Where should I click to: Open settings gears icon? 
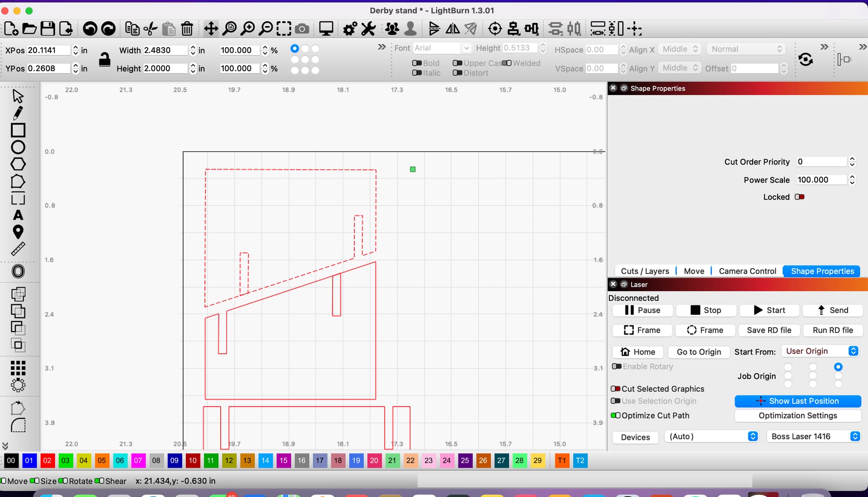tap(350, 29)
